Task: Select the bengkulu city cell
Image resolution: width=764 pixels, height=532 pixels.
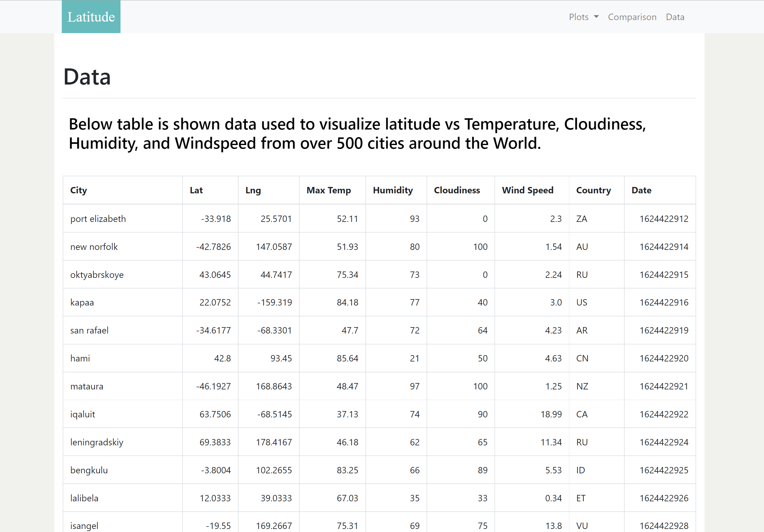Action: [123, 470]
